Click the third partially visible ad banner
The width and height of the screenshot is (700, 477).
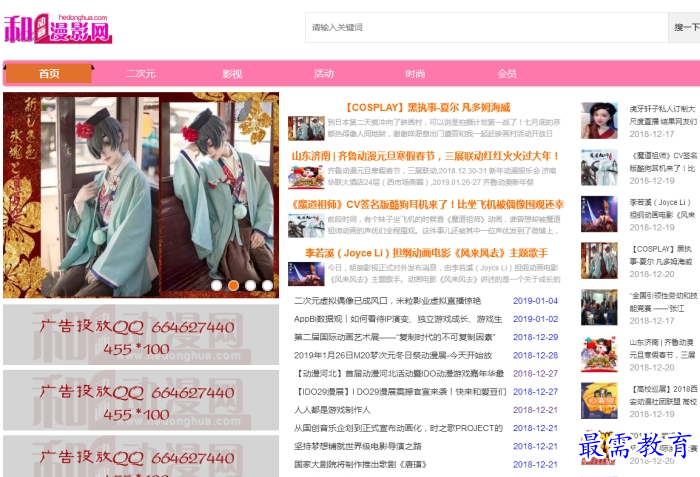click(x=141, y=456)
